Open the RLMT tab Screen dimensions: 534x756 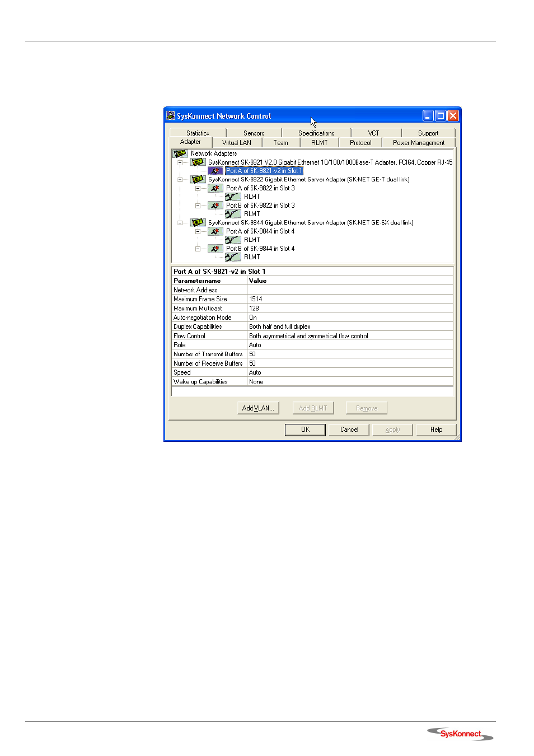tap(320, 143)
